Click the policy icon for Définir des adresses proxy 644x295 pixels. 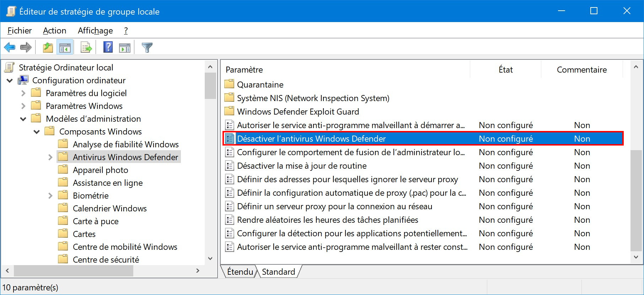pyautogui.click(x=230, y=179)
